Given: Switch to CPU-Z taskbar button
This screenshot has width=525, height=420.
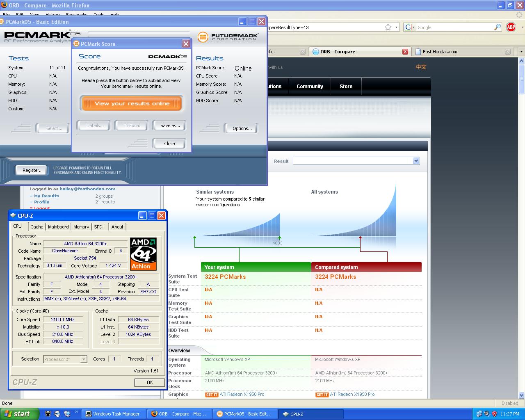Looking at the screenshot, I should point(311,414).
